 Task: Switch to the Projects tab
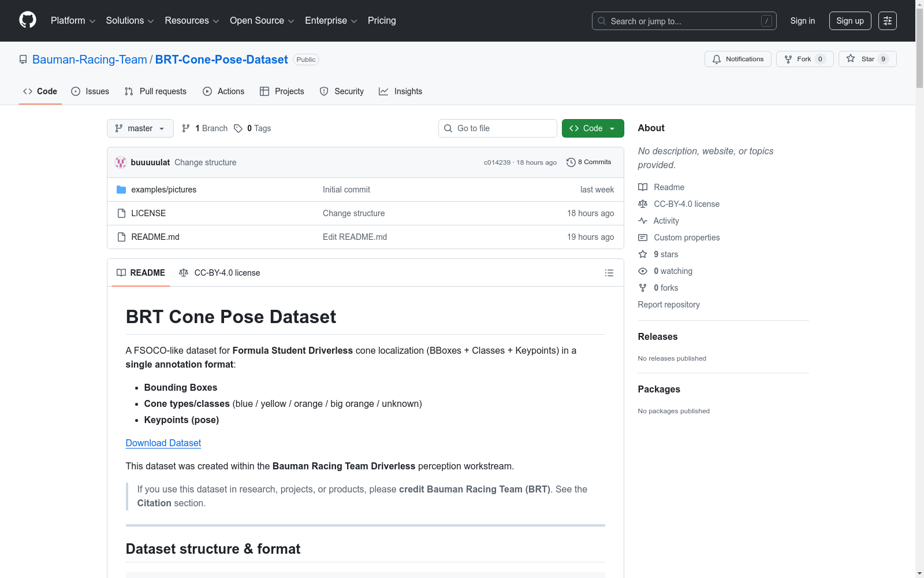coord(282,91)
